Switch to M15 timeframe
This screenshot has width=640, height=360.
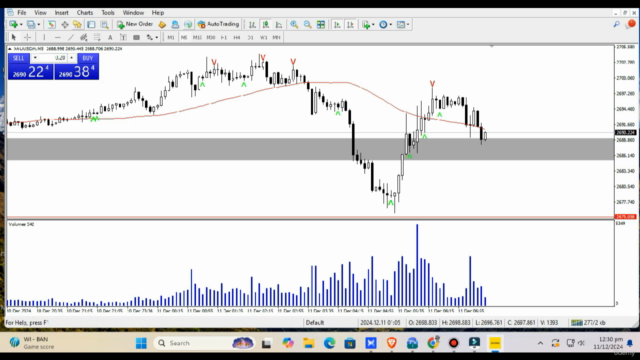(197, 37)
